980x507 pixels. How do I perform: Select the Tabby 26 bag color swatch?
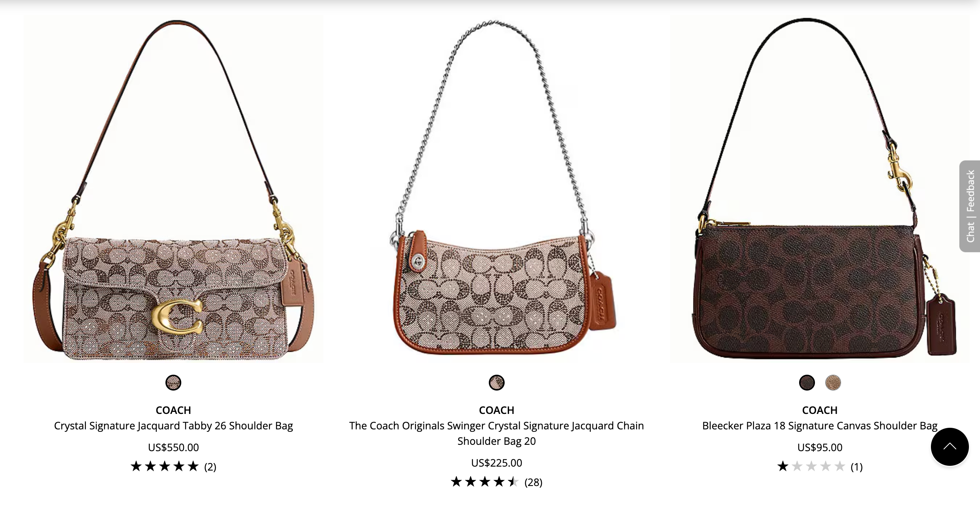(173, 383)
